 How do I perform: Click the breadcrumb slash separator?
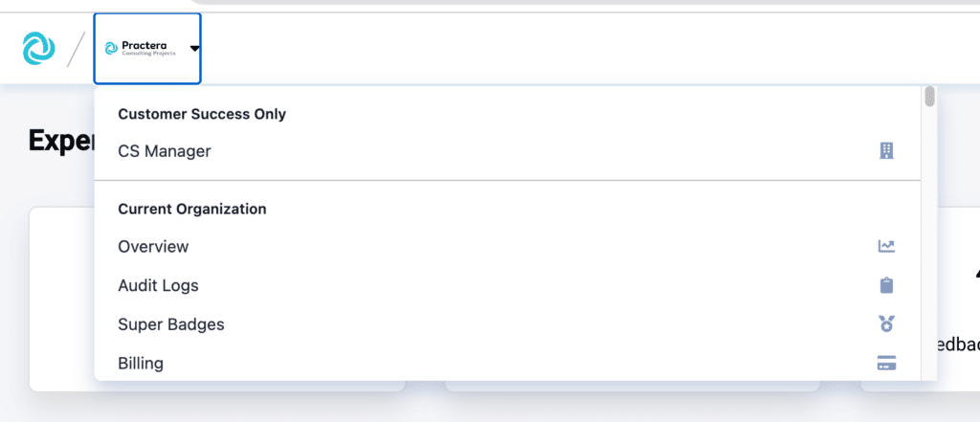[76, 49]
